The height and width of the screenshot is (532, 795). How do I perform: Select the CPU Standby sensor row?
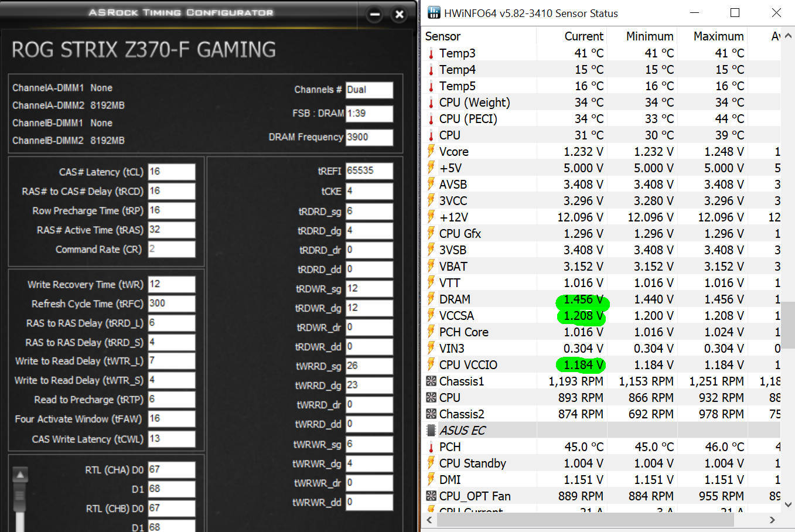click(601, 463)
